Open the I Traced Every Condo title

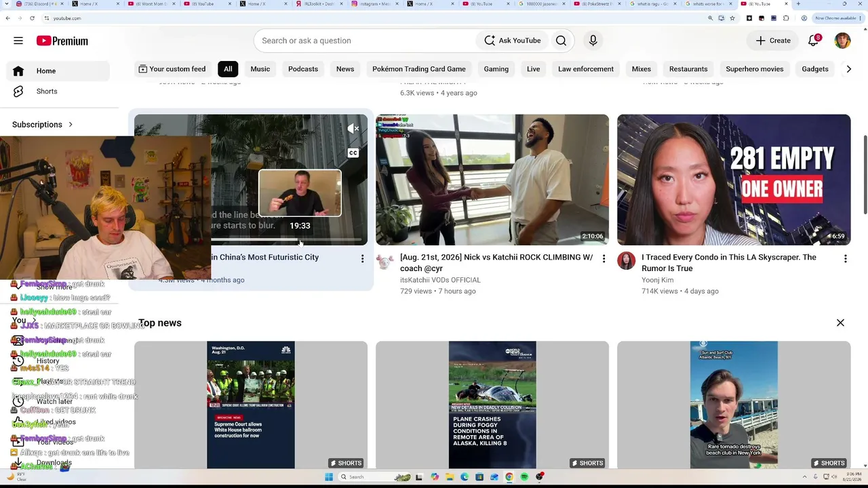pyautogui.click(x=729, y=263)
